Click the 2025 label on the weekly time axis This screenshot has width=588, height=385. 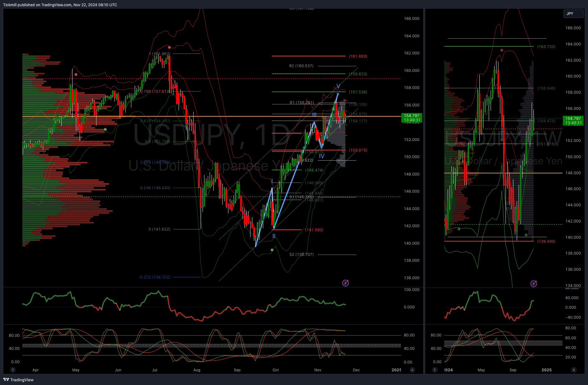pos(547,370)
